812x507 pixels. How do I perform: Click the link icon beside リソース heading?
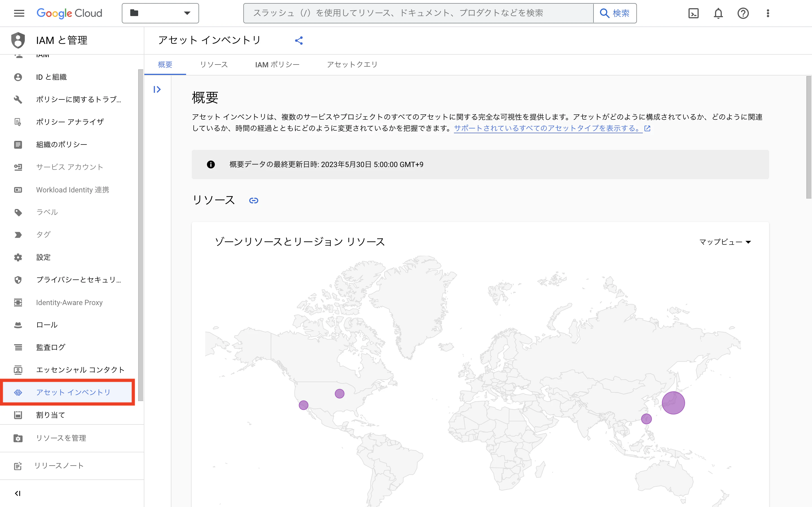(254, 200)
